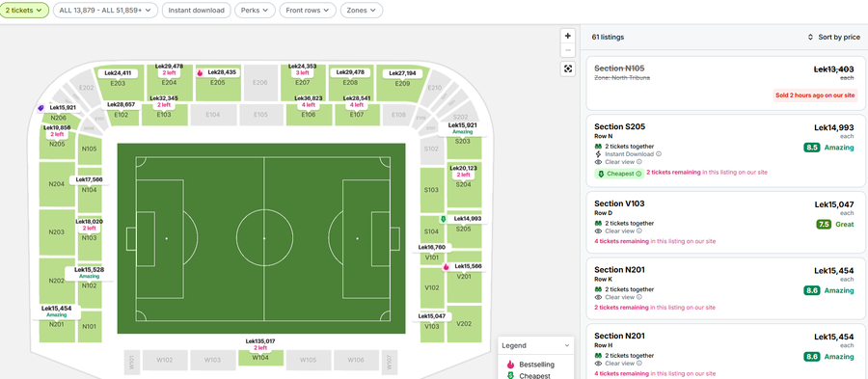Open the Zones filter dropdown
This screenshot has width=868, height=379.
tap(362, 10)
